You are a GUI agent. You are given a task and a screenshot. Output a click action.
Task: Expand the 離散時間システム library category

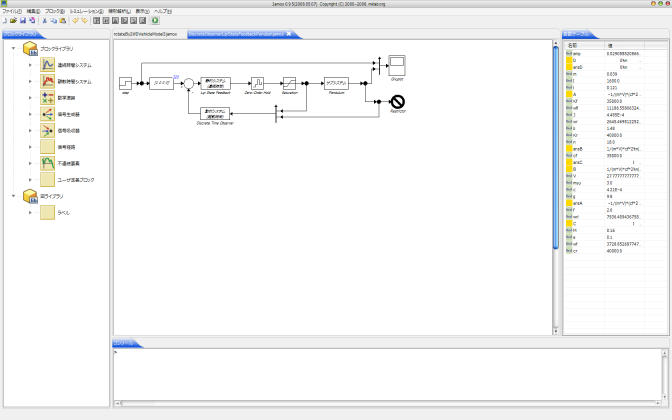[x=30, y=82]
